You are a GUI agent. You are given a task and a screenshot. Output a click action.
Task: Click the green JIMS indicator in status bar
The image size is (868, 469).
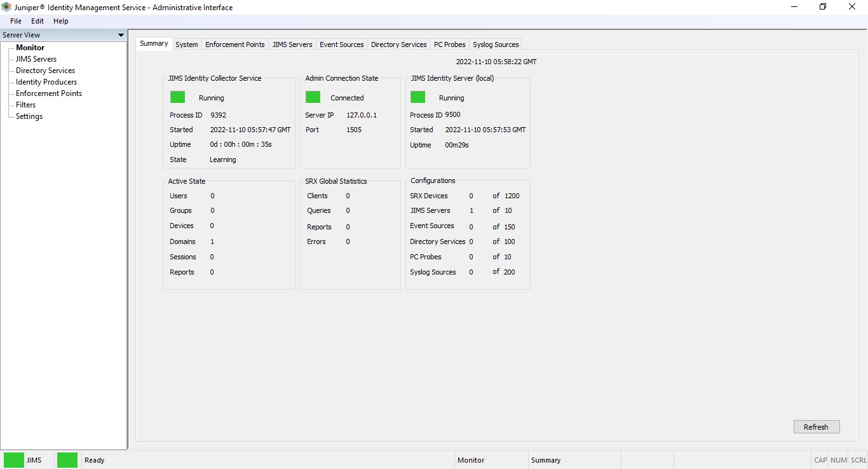[x=14, y=460]
